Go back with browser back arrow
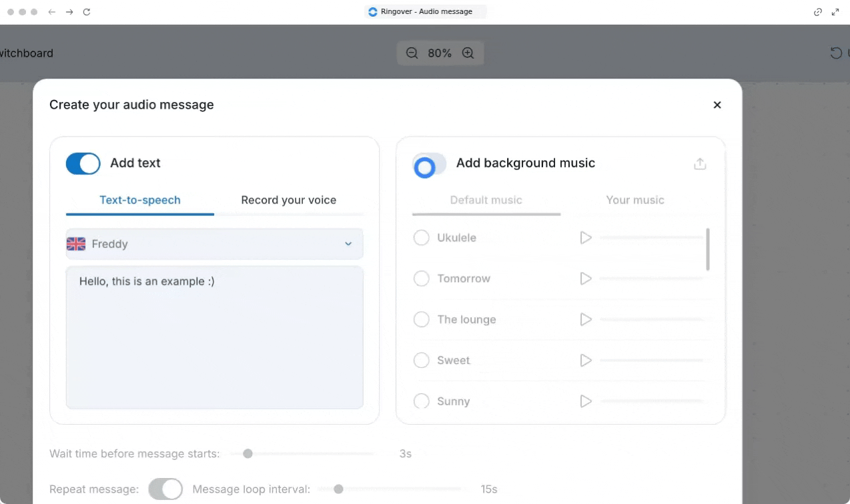This screenshot has height=504, width=850. (x=52, y=12)
